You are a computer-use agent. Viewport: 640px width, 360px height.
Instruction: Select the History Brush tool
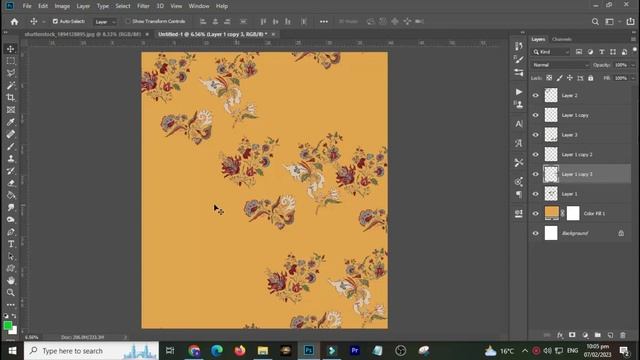click(x=11, y=171)
